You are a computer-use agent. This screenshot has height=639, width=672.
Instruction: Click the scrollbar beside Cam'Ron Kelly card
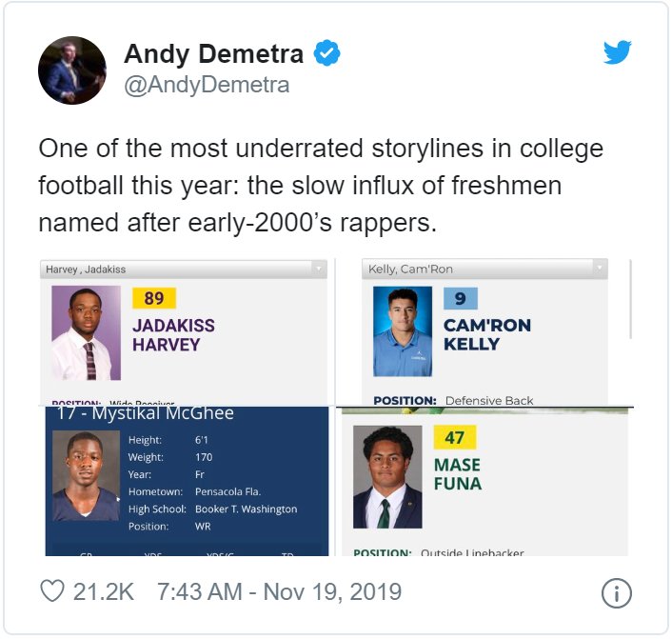(631, 299)
